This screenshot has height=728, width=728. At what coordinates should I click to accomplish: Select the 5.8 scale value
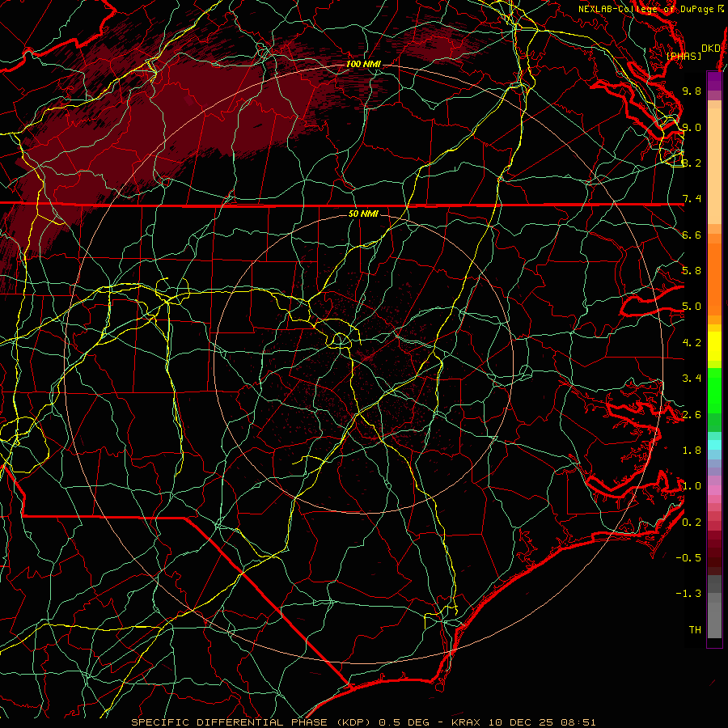[x=692, y=271]
